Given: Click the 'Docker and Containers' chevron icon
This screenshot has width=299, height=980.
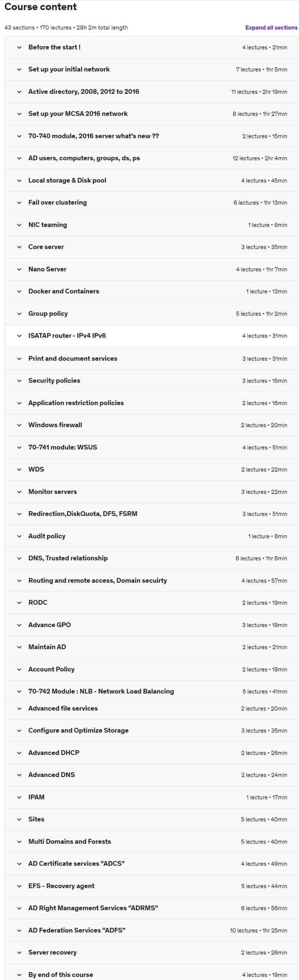Looking at the screenshot, I should (x=19, y=292).
